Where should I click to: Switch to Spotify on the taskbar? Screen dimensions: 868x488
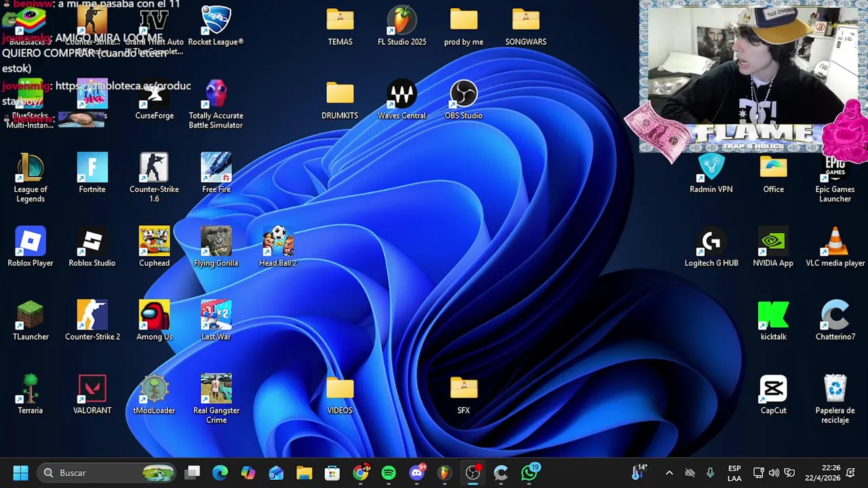tap(389, 472)
